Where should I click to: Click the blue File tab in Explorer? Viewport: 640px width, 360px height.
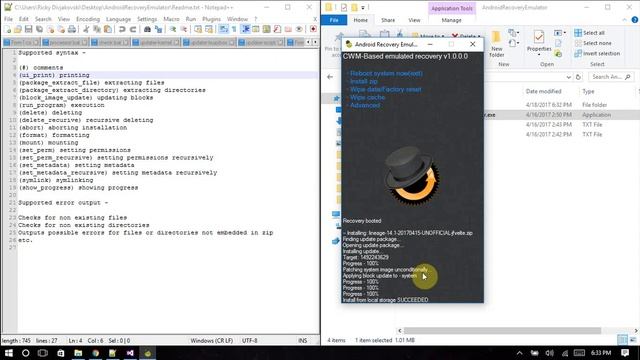coord(334,20)
